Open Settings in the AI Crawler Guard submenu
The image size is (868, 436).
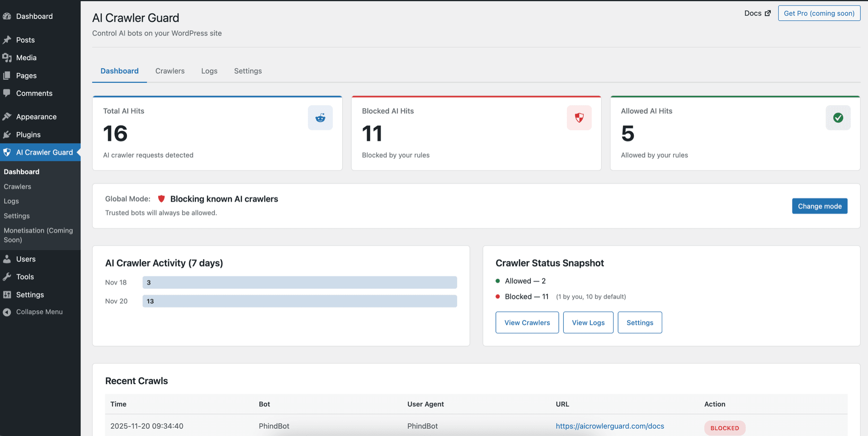16,216
